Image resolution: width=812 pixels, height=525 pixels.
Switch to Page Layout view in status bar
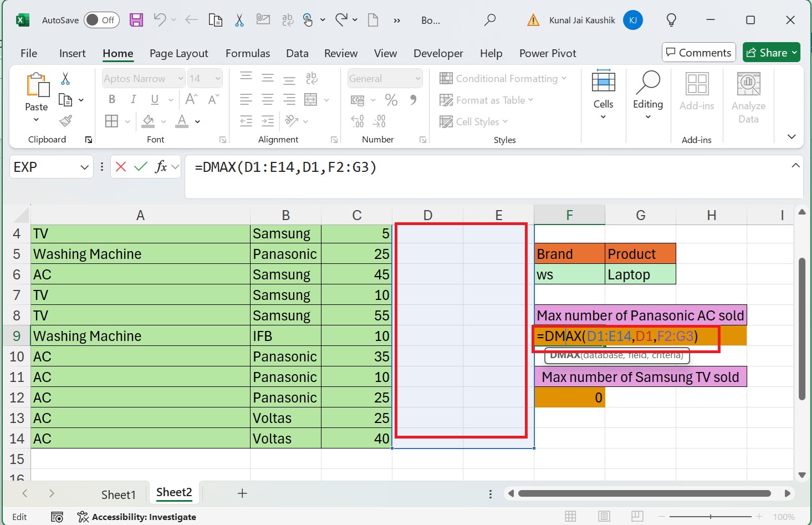[604, 517]
